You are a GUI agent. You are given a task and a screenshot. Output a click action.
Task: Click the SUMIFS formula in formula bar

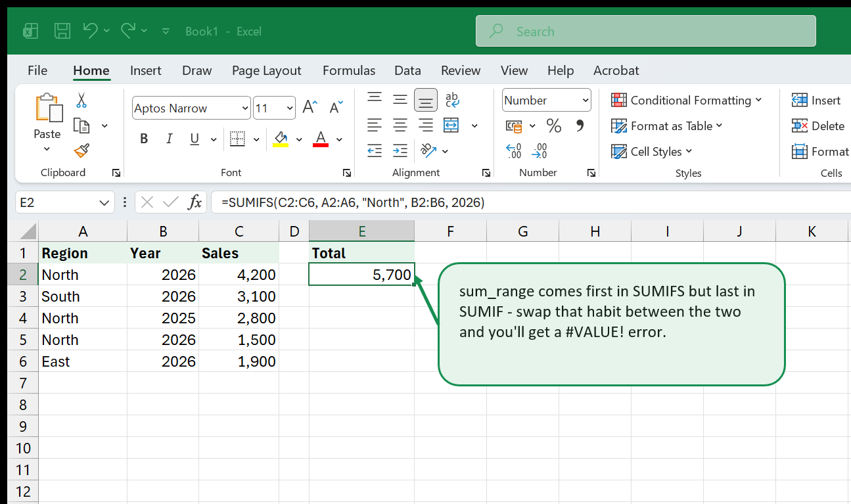tap(353, 202)
